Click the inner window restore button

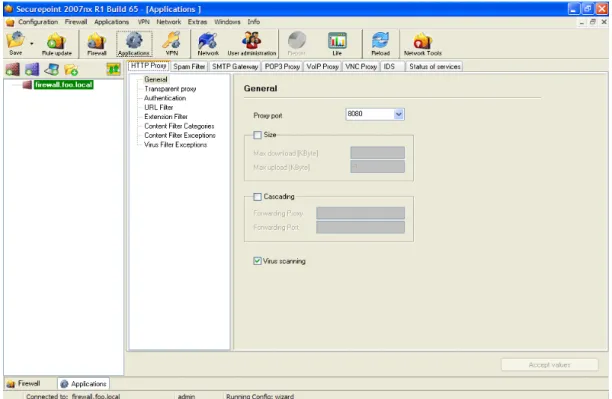coord(592,22)
